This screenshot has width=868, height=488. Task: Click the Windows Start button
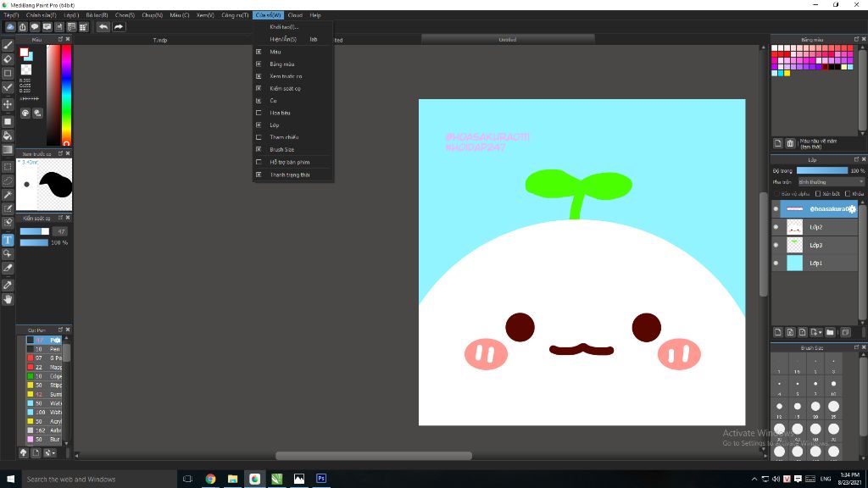[x=10, y=480]
